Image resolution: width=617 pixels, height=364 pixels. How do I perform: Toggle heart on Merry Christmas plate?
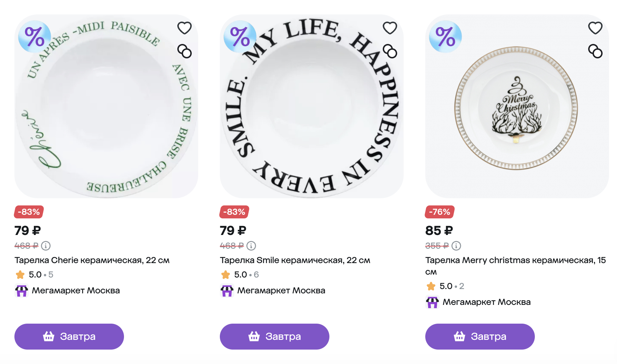pyautogui.click(x=595, y=28)
